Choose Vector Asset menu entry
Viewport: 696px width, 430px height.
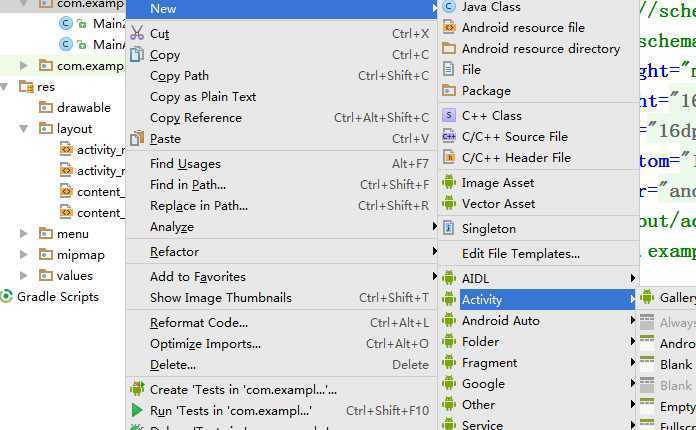[x=498, y=204]
